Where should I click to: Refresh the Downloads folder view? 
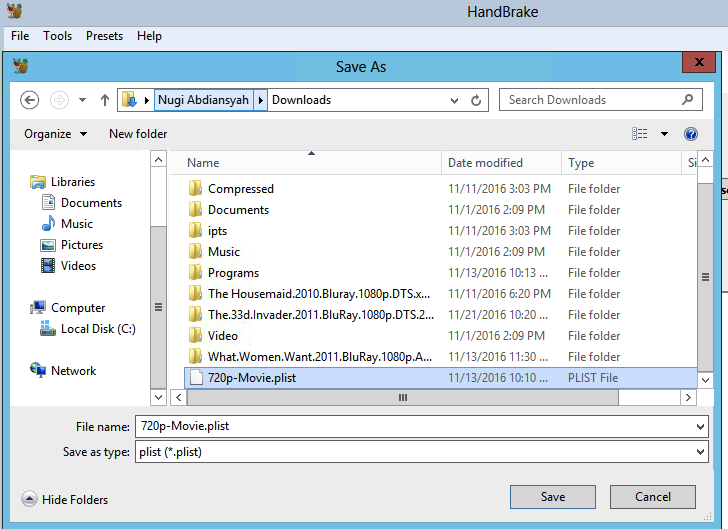(x=476, y=100)
